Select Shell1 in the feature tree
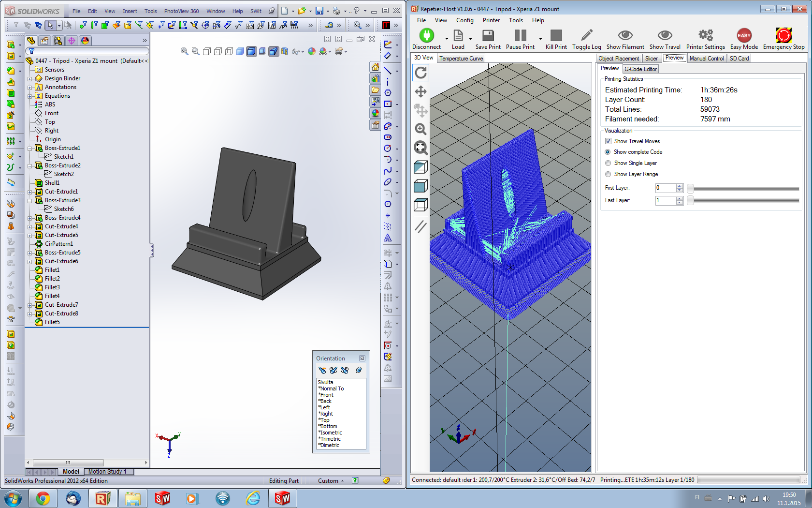The height and width of the screenshot is (508, 812). click(52, 183)
